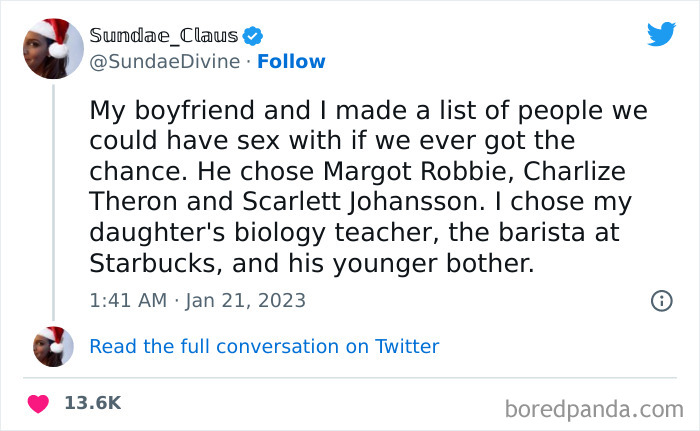Open the large Santa-hat profile avatar
The image size is (700, 431).
tap(51, 49)
